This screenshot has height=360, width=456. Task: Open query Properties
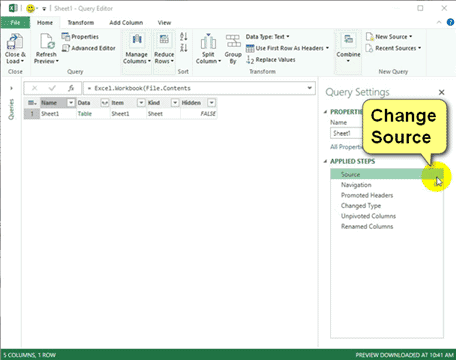coord(80,37)
